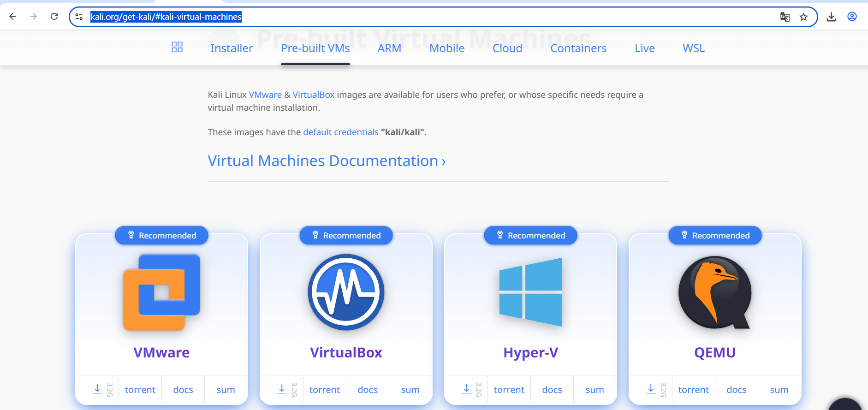Open the browser profile icon
The image size is (868, 410).
[852, 17]
